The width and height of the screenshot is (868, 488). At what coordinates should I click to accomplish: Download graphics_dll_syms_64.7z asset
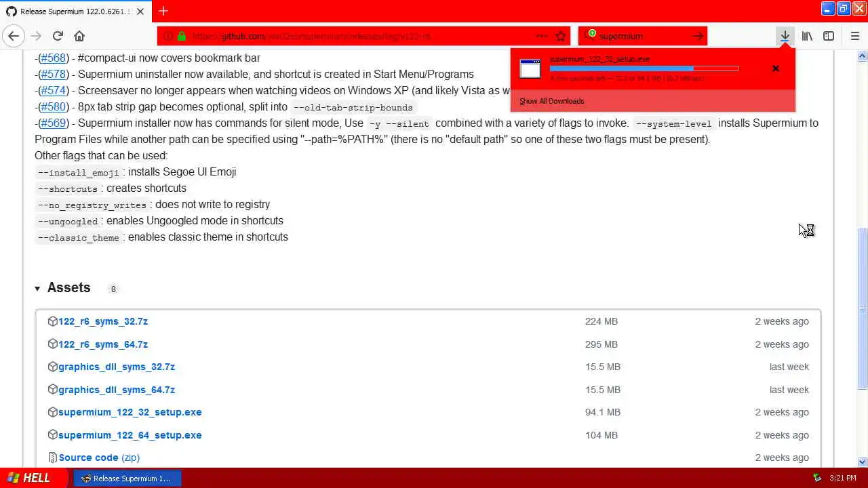pos(117,390)
